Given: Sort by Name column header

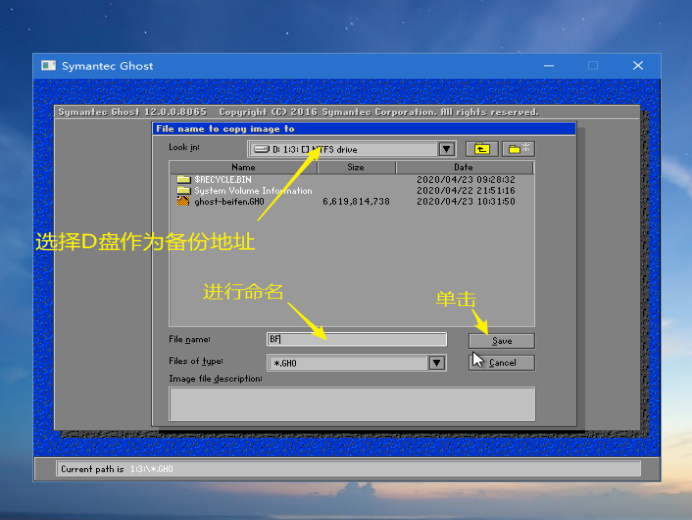Looking at the screenshot, I should [x=243, y=167].
